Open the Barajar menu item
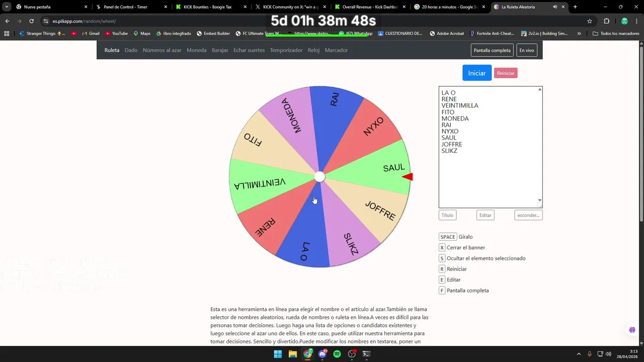This screenshot has height=362, width=644. pyautogui.click(x=220, y=50)
